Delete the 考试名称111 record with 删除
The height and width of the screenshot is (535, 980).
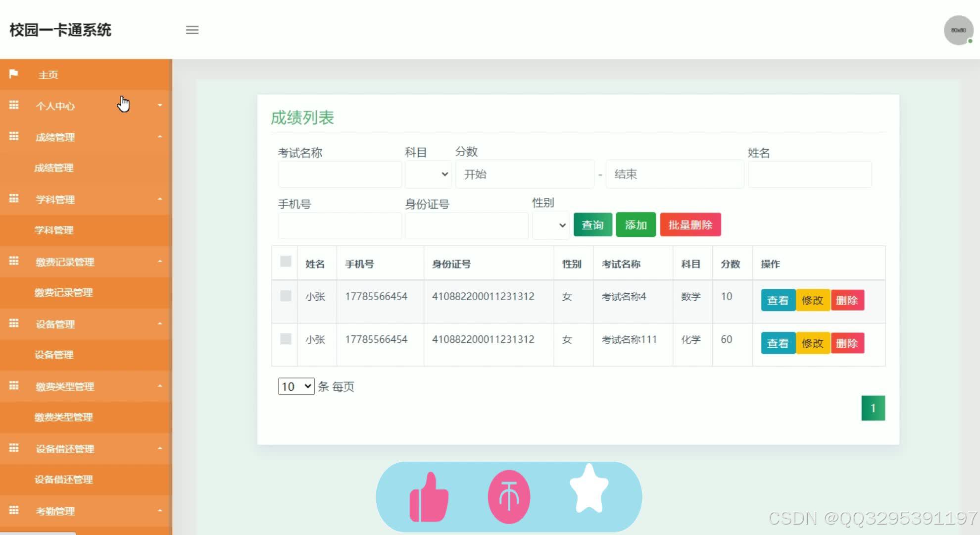point(847,343)
